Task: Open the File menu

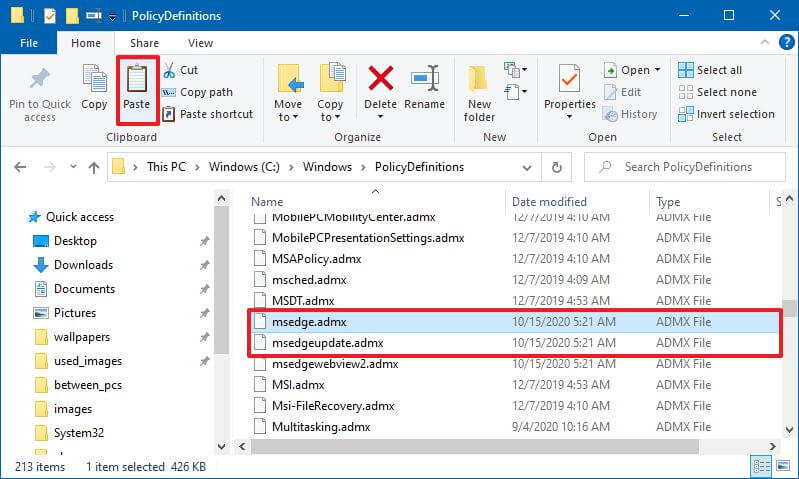Action: tap(29, 43)
